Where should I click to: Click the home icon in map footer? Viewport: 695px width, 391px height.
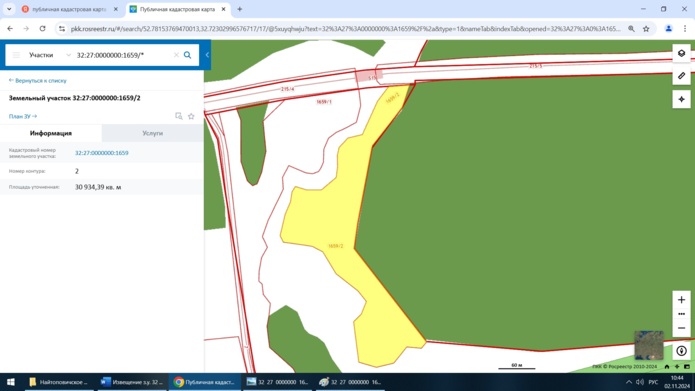[x=667, y=367]
